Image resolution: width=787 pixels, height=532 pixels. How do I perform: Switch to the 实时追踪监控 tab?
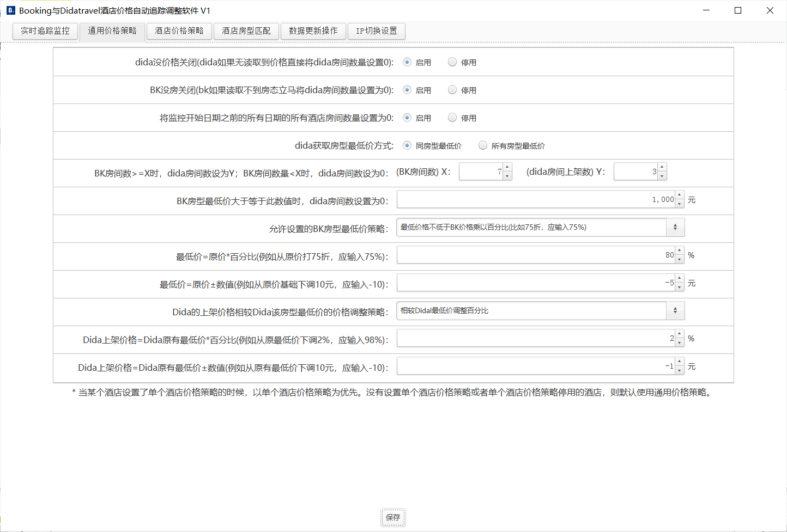point(45,31)
